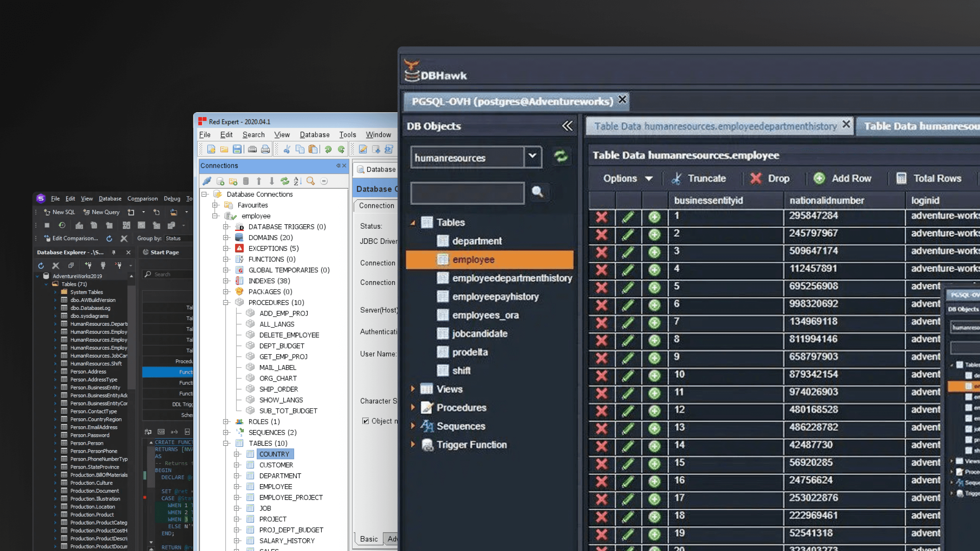Click the Truncate button
This screenshot has height=551, width=980.
click(699, 178)
